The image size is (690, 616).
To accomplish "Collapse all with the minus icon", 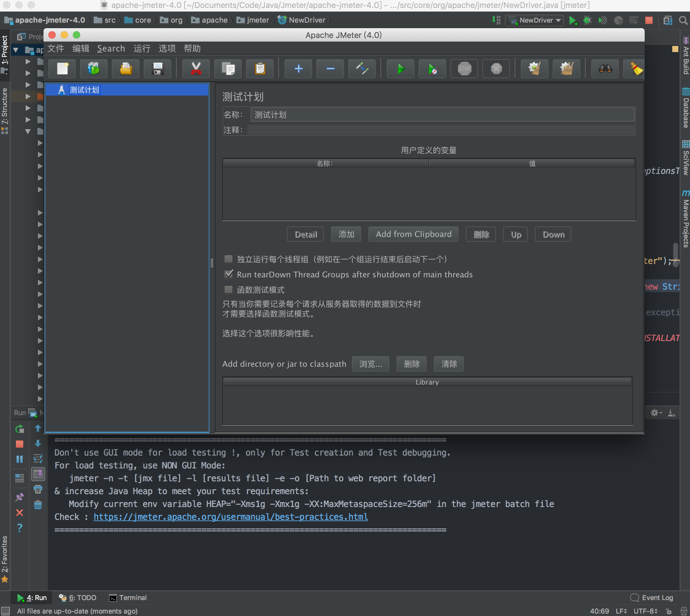I will 330,69.
